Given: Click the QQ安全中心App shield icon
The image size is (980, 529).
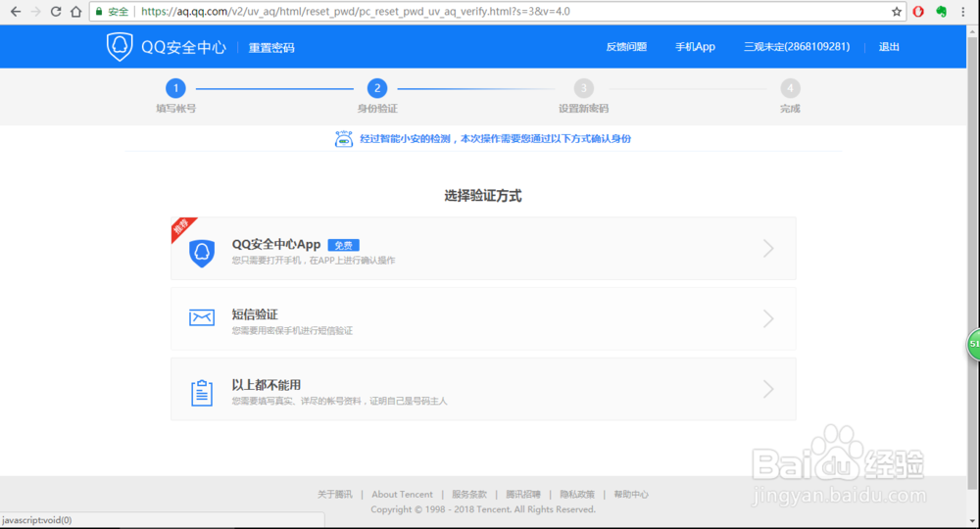Looking at the screenshot, I should [201, 253].
